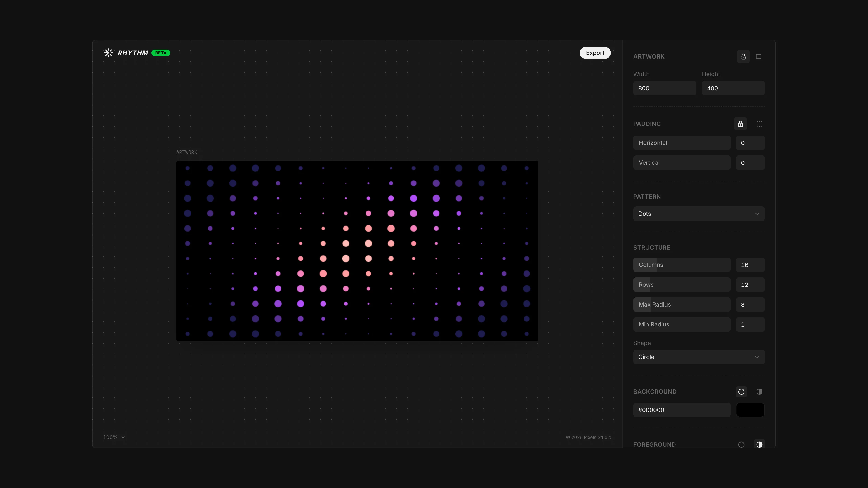This screenshot has width=868, height=488.
Task: Select the ARTWORK label above the canvas
Action: (186, 152)
